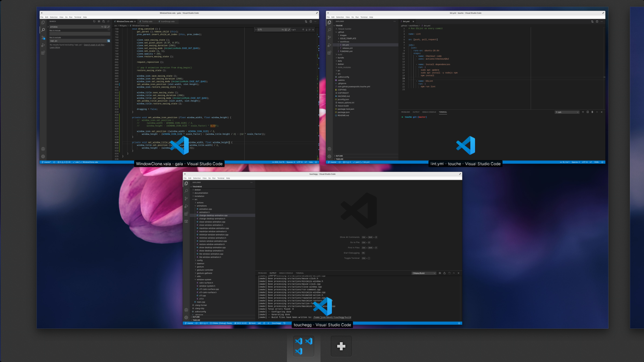
Task: Click the new terminal plus icon in touche window
Action: 583,112
